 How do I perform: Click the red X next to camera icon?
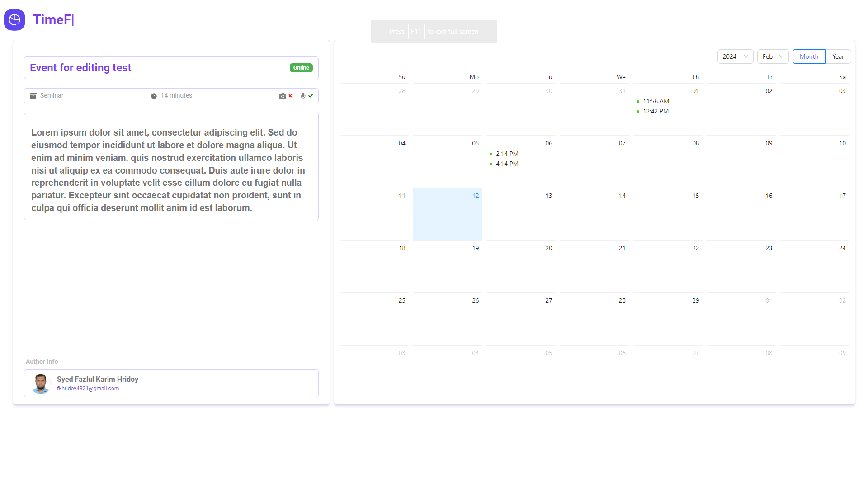pyautogui.click(x=289, y=96)
